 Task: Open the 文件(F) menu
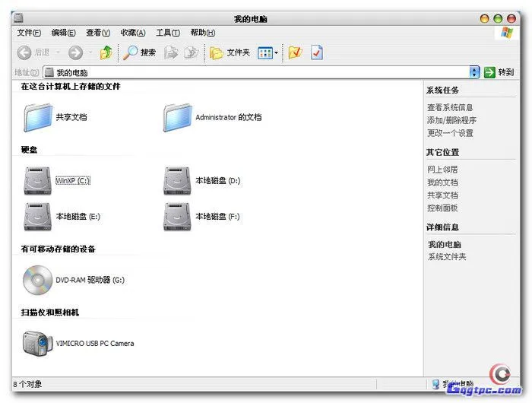[29, 33]
